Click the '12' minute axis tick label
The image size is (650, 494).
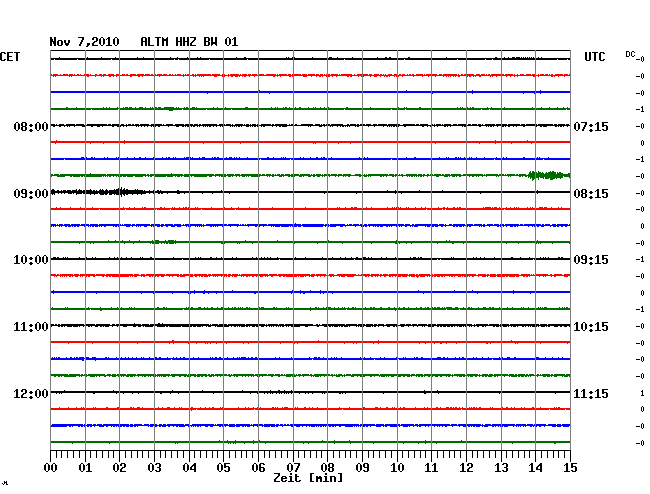[466, 468]
